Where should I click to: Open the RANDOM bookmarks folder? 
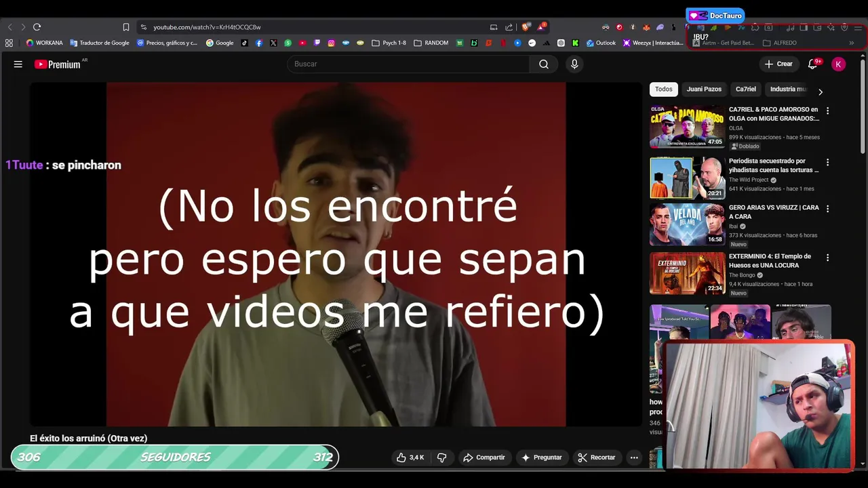[431, 43]
